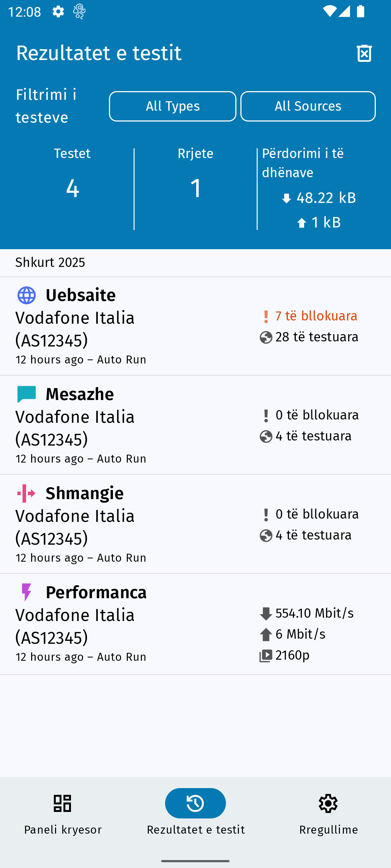The height and width of the screenshot is (868, 391).
Task: Select the Shmangie result network name
Action: pyautogui.click(x=75, y=527)
